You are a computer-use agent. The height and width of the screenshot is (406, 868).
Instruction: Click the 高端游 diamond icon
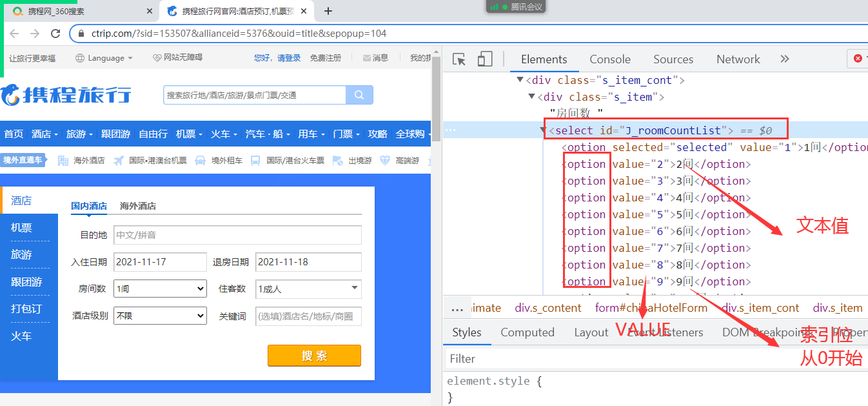point(386,160)
